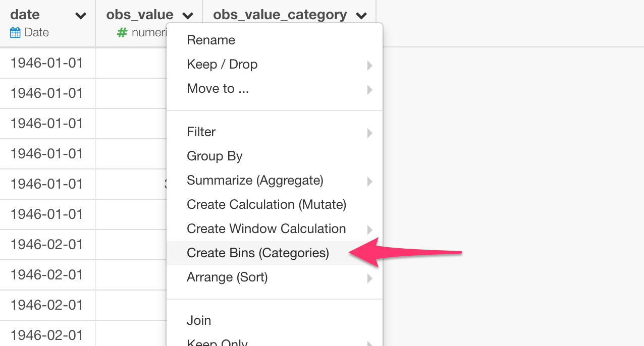The width and height of the screenshot is (644, 346).
Task: Open the obs_value_category column dropdown arrow
Action: click(x=361, y=16)
